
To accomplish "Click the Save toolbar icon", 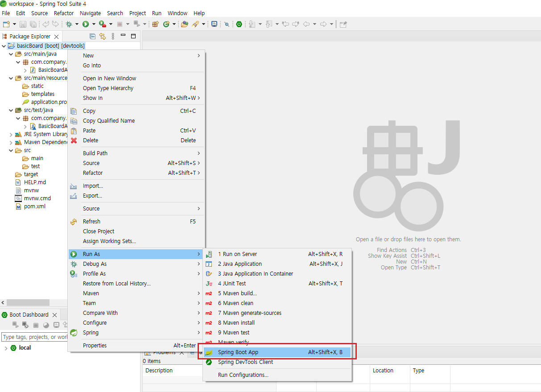I will (23, 24).
